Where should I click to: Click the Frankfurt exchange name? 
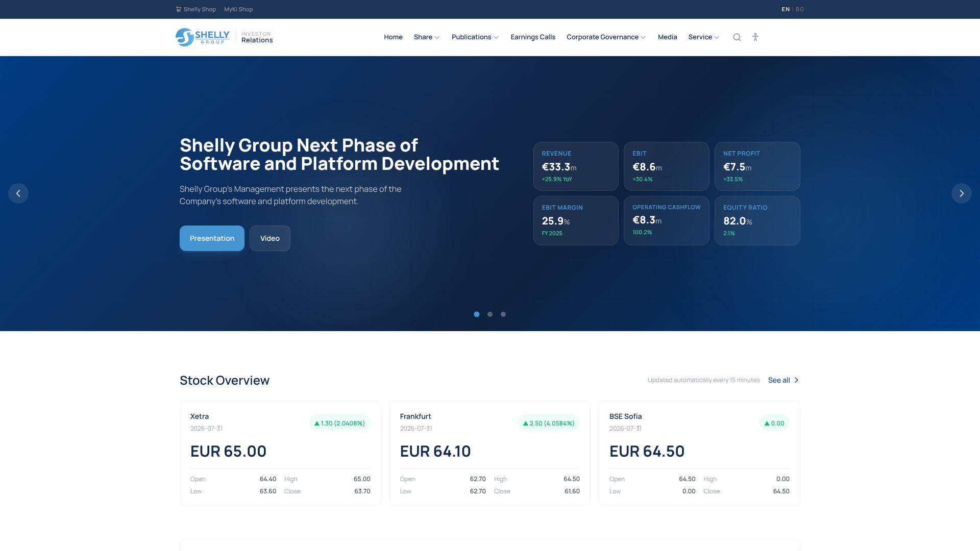pos(415,416)
